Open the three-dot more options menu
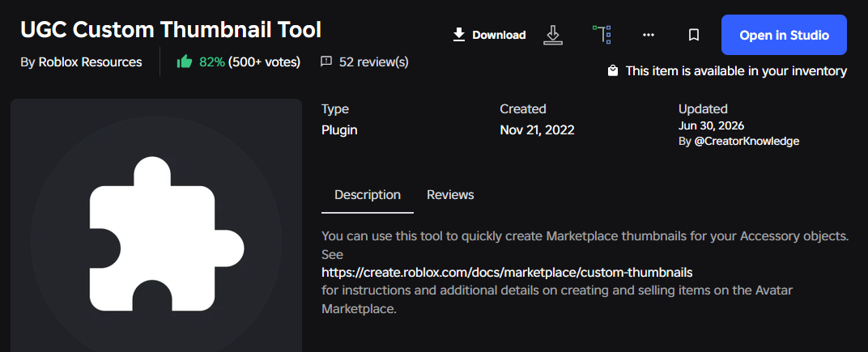This screenshot has height=352, width=868. tap(649, 35)
